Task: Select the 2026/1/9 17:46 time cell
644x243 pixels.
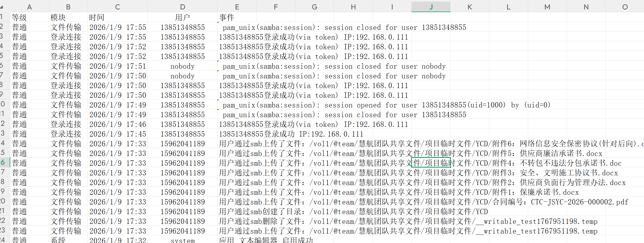Action: coord(117,124)
